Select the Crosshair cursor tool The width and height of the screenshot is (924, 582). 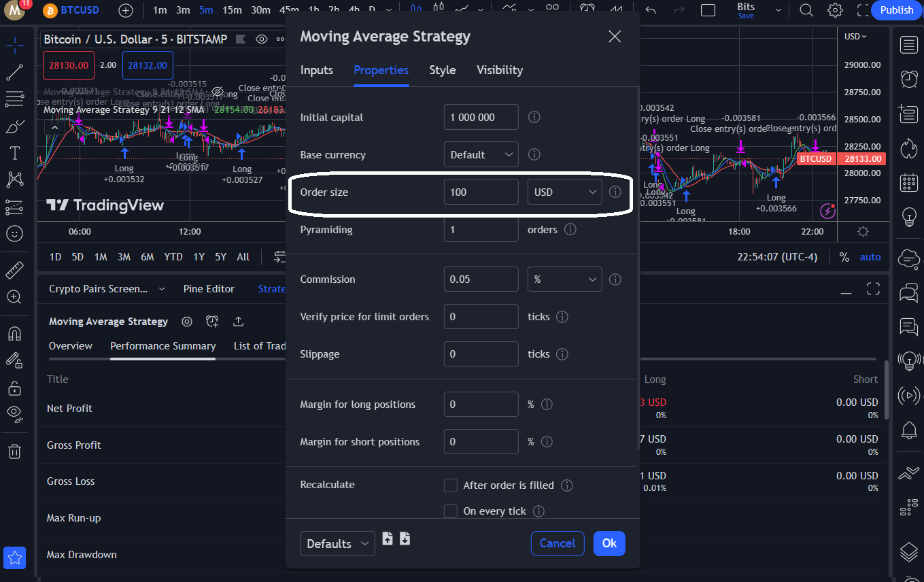point(15,45)
